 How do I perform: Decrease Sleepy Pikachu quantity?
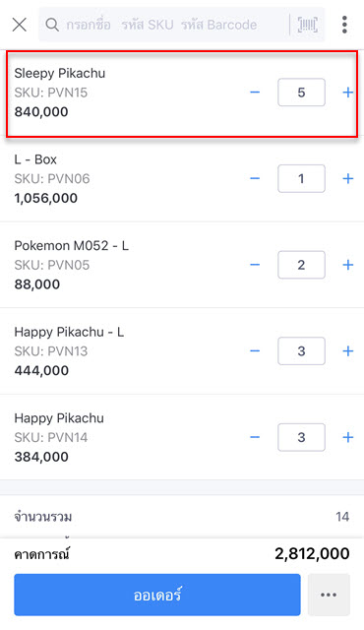(255, 93)
